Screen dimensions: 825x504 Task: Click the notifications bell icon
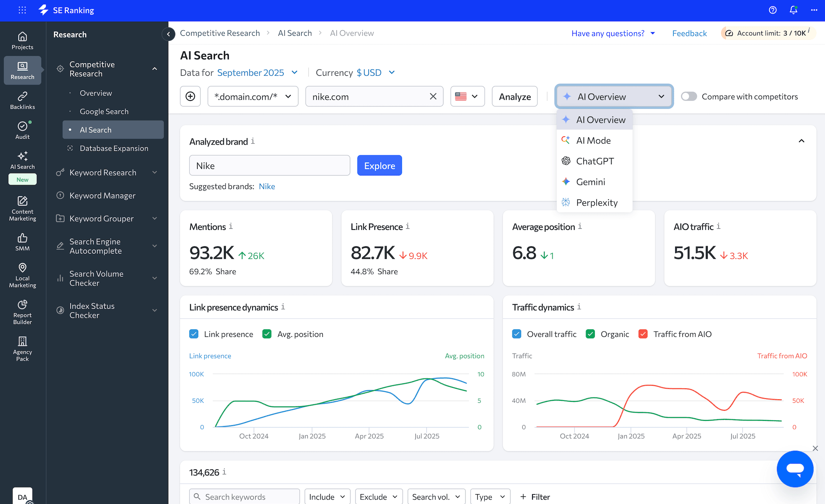point(793,10)
